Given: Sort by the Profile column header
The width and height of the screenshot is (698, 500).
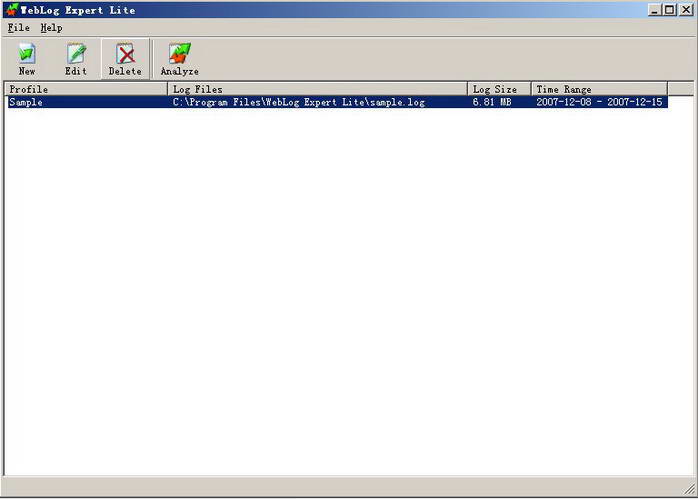Looking at the screenshot, I should (x=86, y=89).
